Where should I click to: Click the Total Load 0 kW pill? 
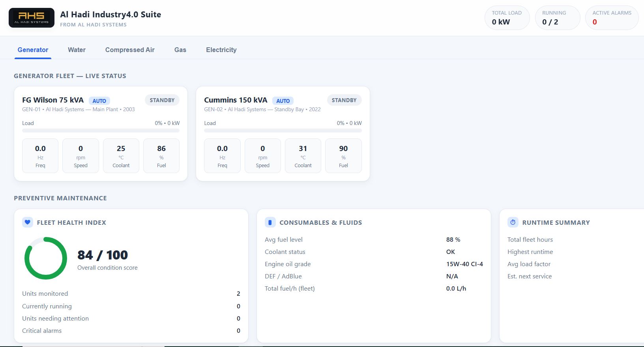pos(507,18)
